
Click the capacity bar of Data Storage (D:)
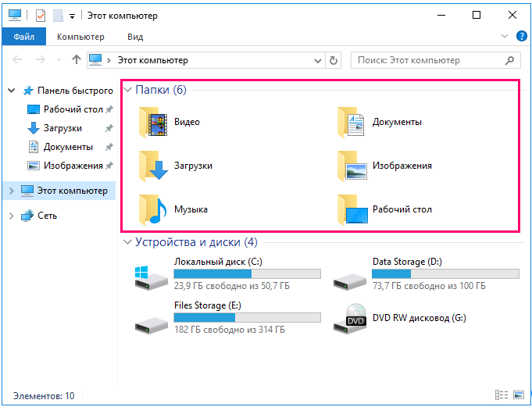[445, 273]
